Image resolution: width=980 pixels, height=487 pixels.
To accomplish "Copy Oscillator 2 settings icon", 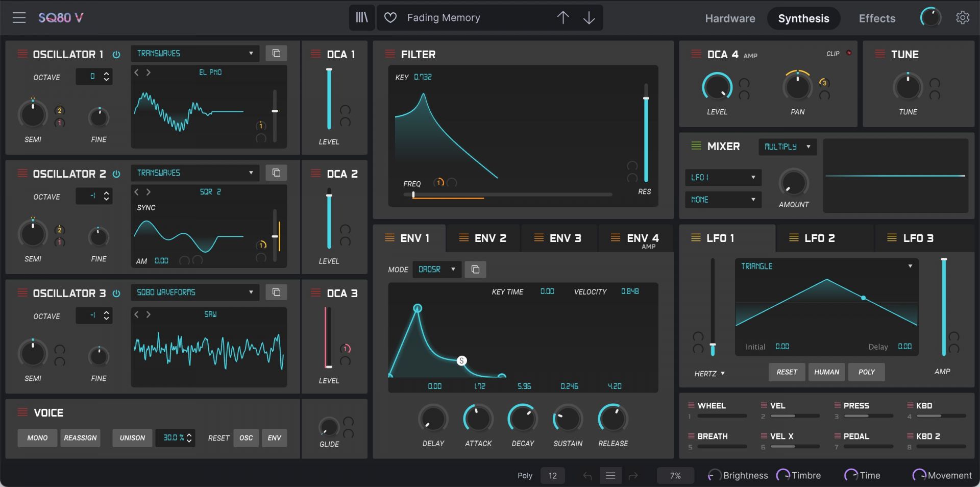I will coord(276,173).
